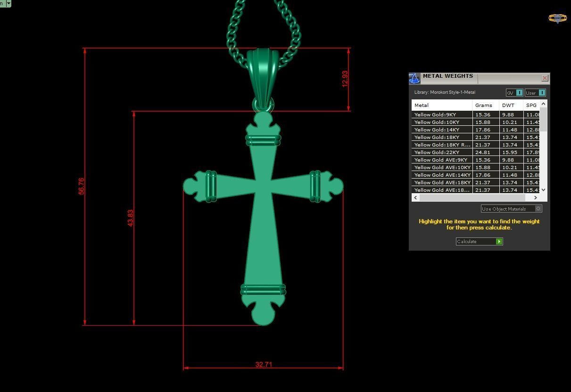Open the top-left corner dropdown arrow

click(x=8, y=3)
